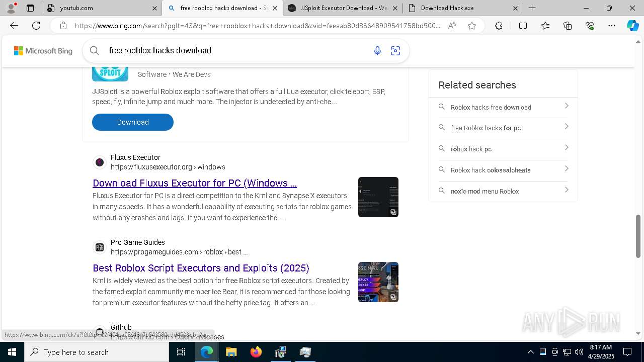Open Settings and more menu
644x362 pixels.
tap(612, 26)
